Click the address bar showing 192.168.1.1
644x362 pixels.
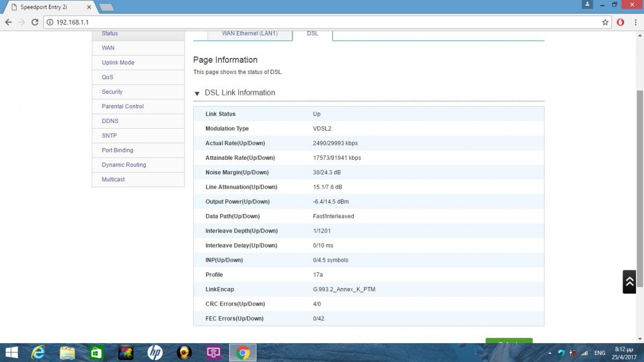point(322,22)
